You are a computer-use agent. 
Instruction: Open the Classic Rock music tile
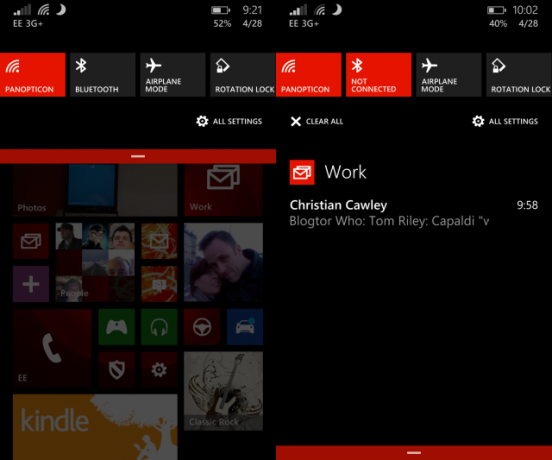224,391
